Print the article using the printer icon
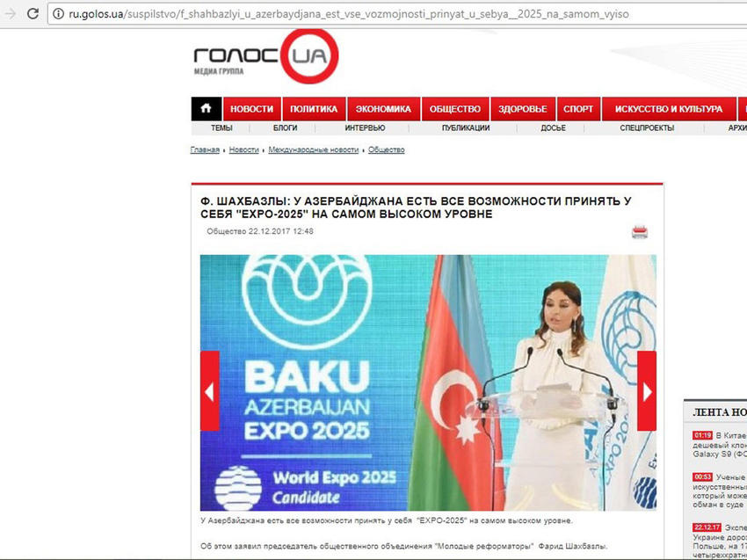 coord(639,232)
